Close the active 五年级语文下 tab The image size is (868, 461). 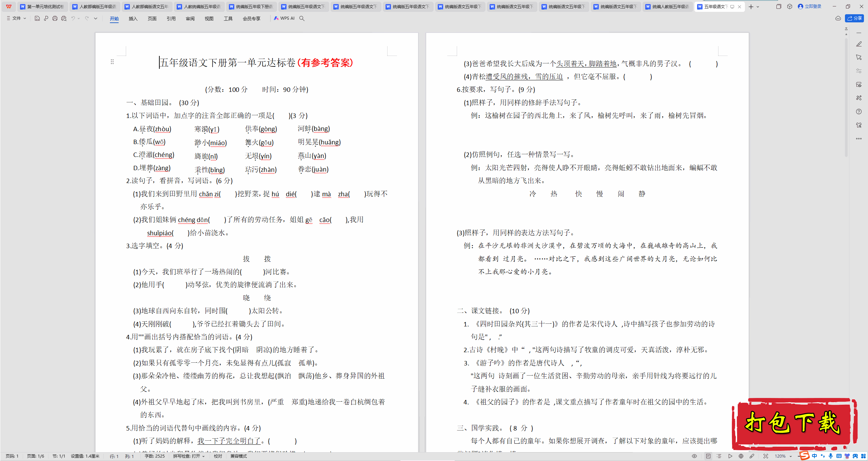(739, 7)
